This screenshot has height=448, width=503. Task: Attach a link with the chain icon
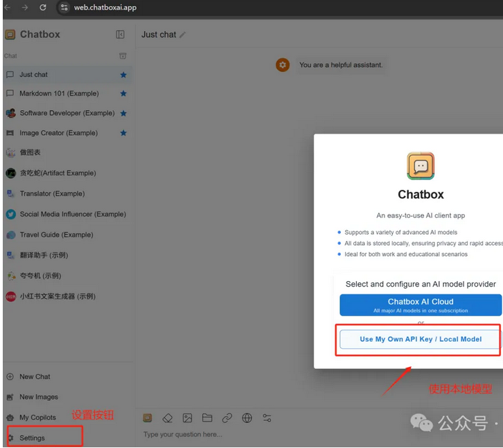(227, 418)
